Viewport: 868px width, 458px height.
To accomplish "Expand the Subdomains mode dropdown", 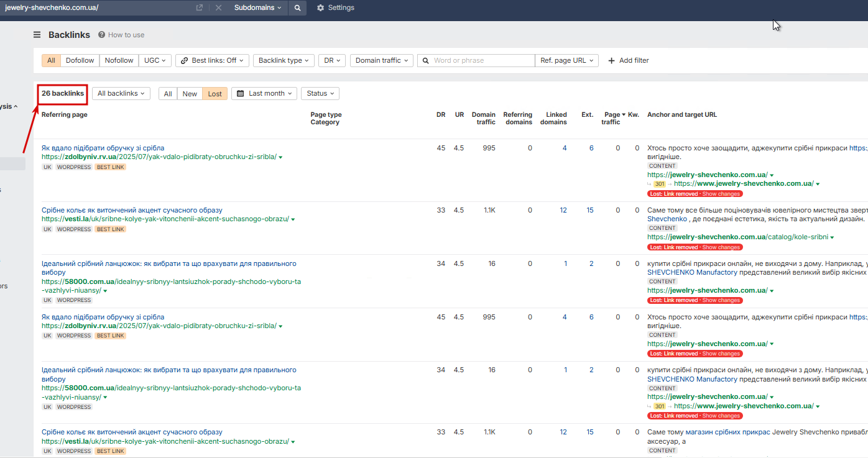I will tap(257, 8).
